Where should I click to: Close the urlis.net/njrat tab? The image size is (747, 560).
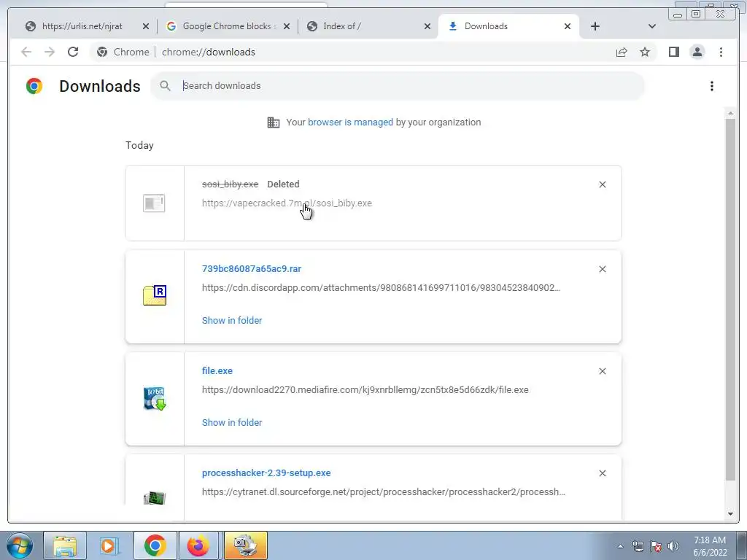pyautogui.click(x=146, y=27)
